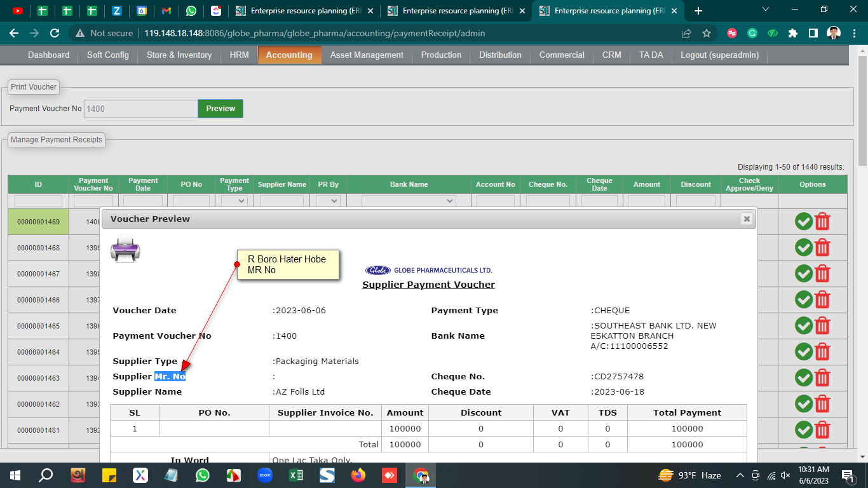The width and height of the screenshot is (868, 488).
Task: Go back with browser back arrow
Action: click(14, 33)
